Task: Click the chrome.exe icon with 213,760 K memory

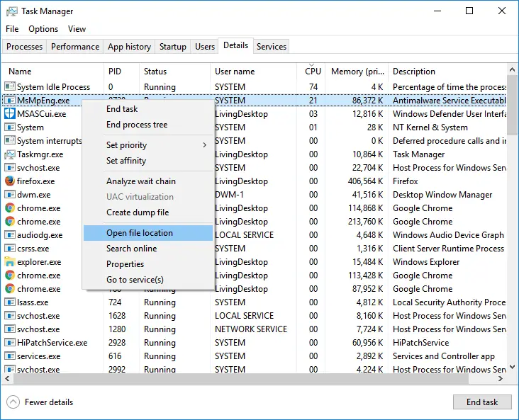Action: coord(10,221)
